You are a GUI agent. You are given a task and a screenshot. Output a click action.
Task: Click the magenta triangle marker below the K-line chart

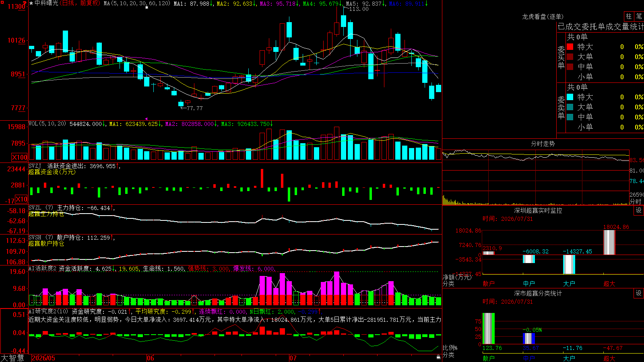click(146, 119)
